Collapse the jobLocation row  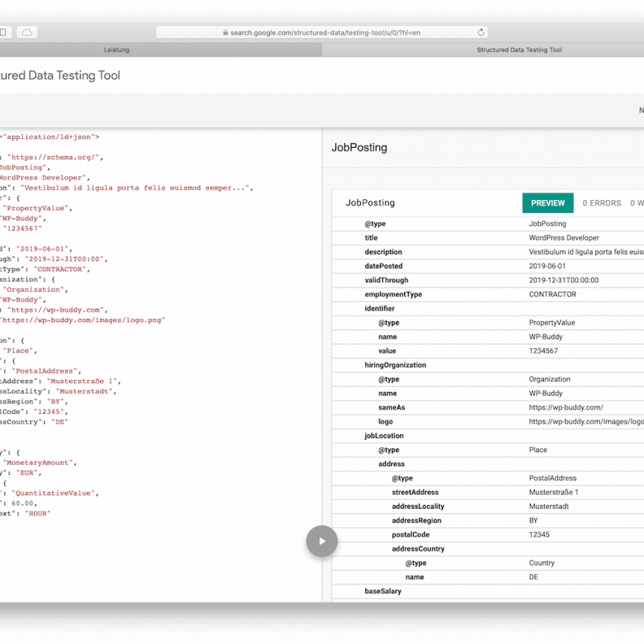pyautogui.click(x=488, y=436)
